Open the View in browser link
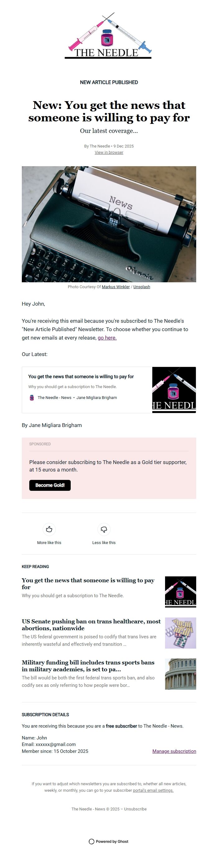The width and height of the screenshot is (218, 868). click(109, 152)
